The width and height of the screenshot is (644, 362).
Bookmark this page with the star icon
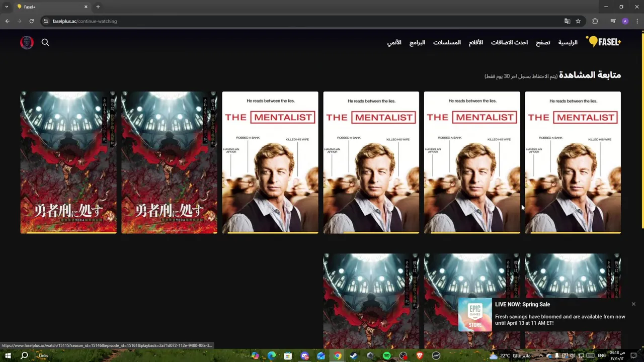pyautogui.click(x=578, y=21)
